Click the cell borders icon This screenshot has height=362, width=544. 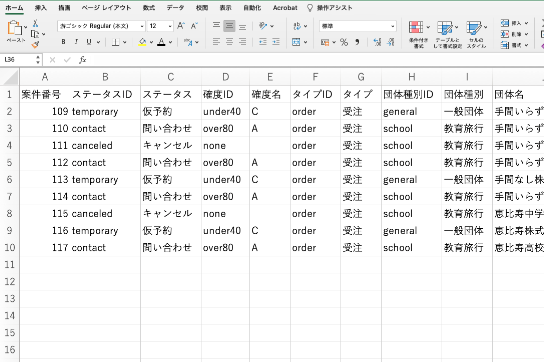click(116, 42)
